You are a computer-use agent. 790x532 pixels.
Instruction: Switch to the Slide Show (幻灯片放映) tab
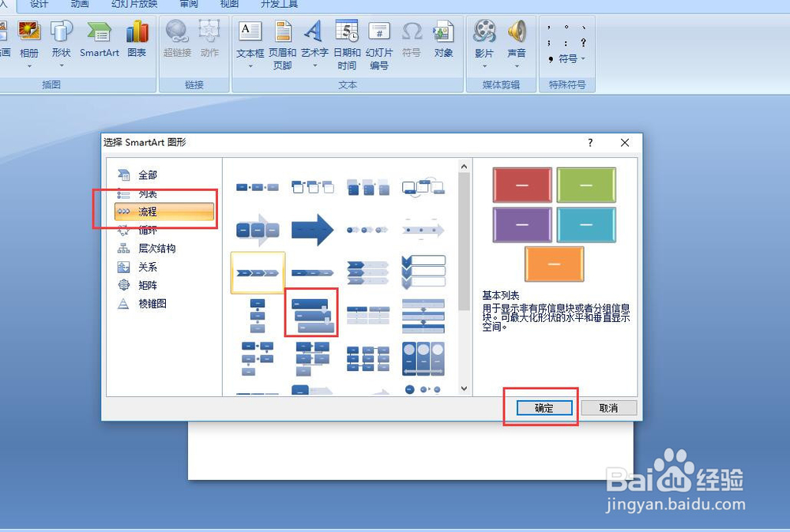134,4
